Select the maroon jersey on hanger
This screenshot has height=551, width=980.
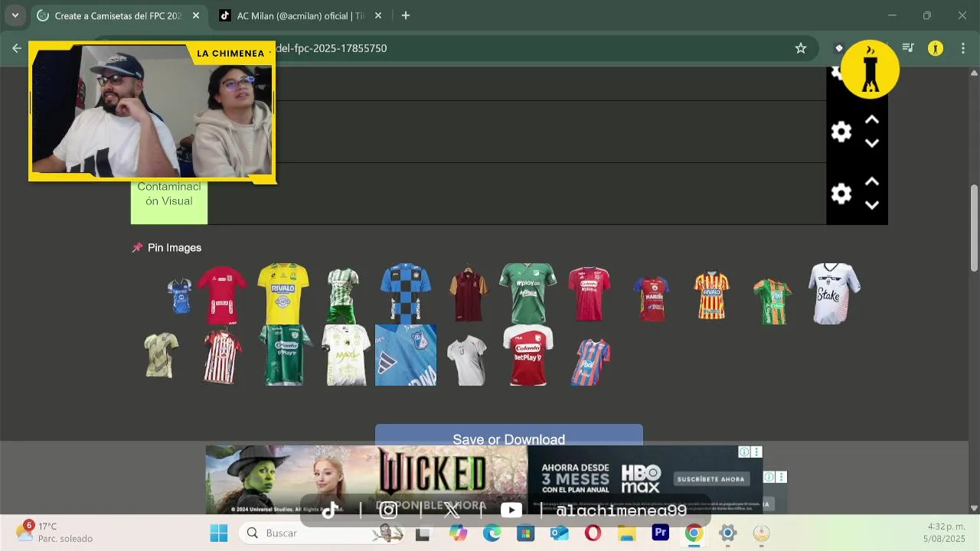point(468,294)
